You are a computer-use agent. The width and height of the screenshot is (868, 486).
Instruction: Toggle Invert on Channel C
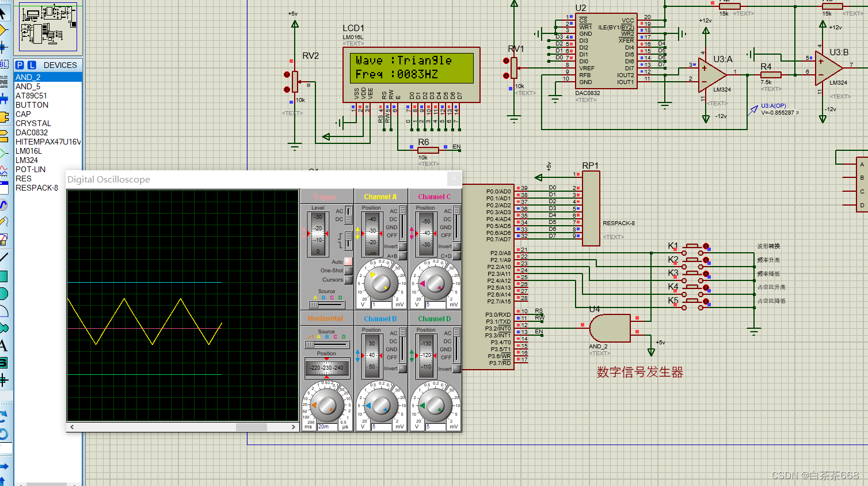[456, 246]
